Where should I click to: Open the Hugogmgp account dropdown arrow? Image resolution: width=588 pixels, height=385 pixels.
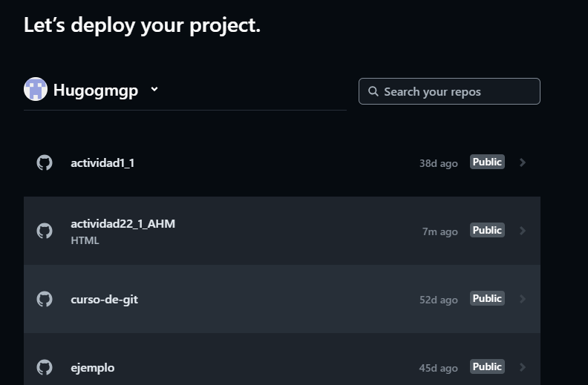[154, 89]
